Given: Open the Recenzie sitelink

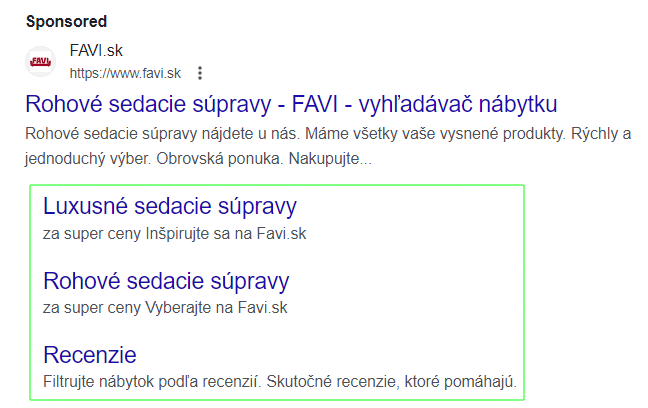Looking at the screenshot, I should click(x=90, y=355).
